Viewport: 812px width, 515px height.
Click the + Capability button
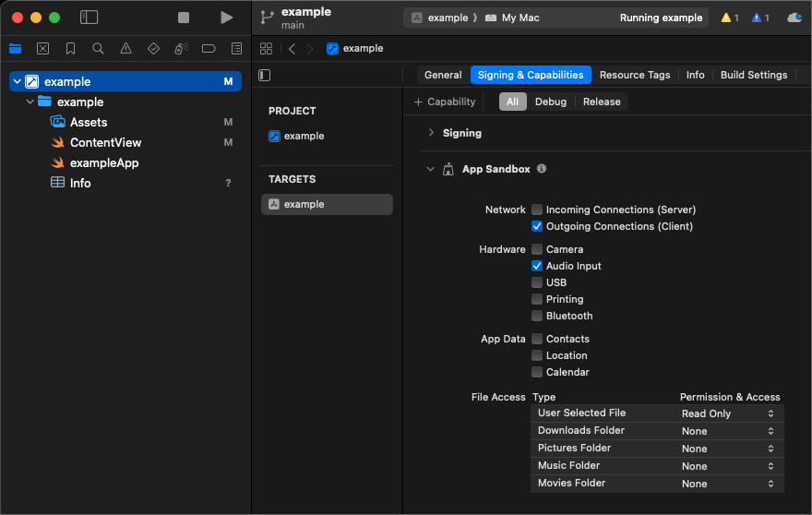tap(445, 102)
